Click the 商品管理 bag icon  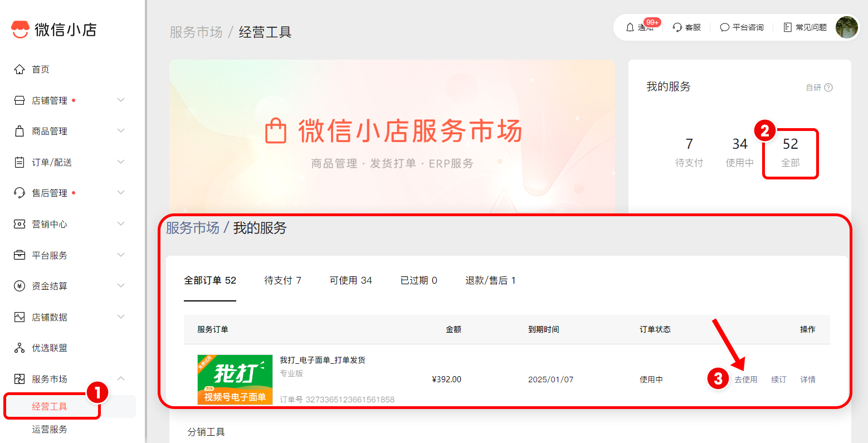19,131
